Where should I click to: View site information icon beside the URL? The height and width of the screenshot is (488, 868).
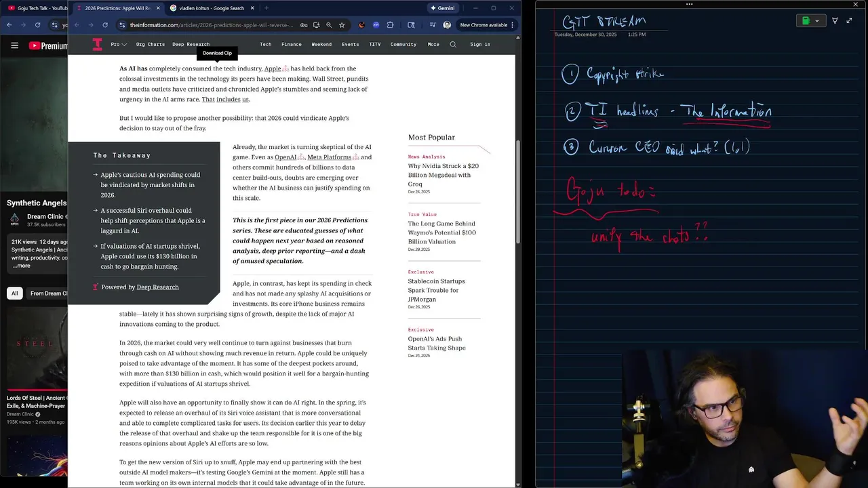coord(121,25)
